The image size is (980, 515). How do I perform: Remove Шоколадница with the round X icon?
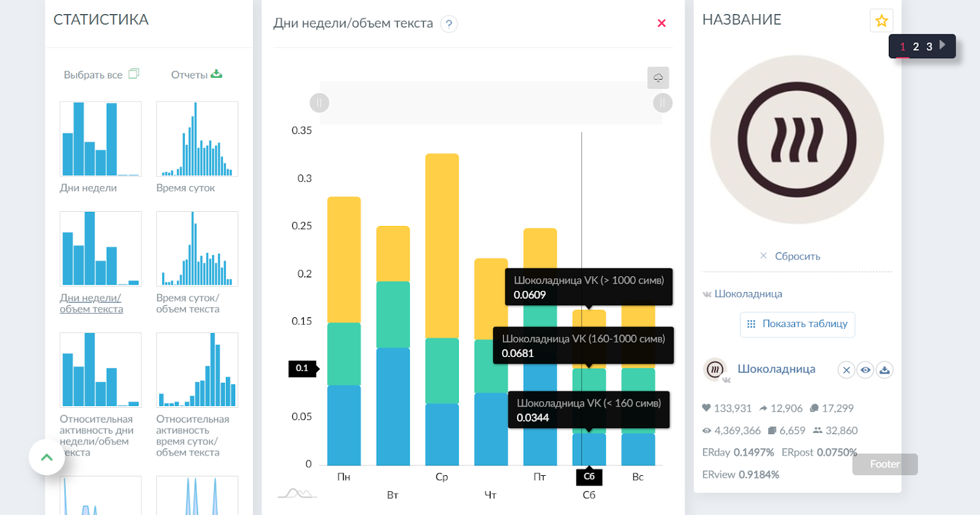(x=846, y=370)
